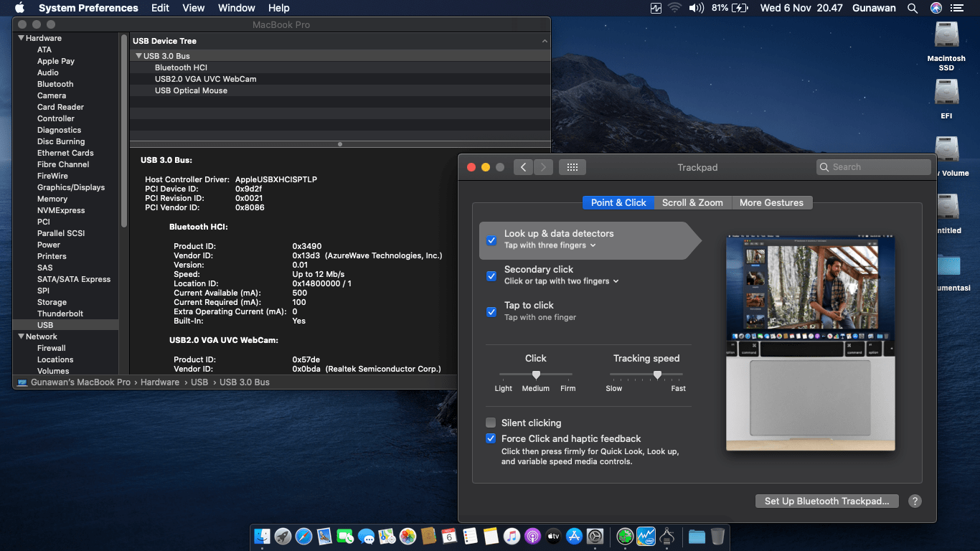Screen dimensions: 980x551
Task: Open the Window menu in menu bar
Action: tap(236, 8)
